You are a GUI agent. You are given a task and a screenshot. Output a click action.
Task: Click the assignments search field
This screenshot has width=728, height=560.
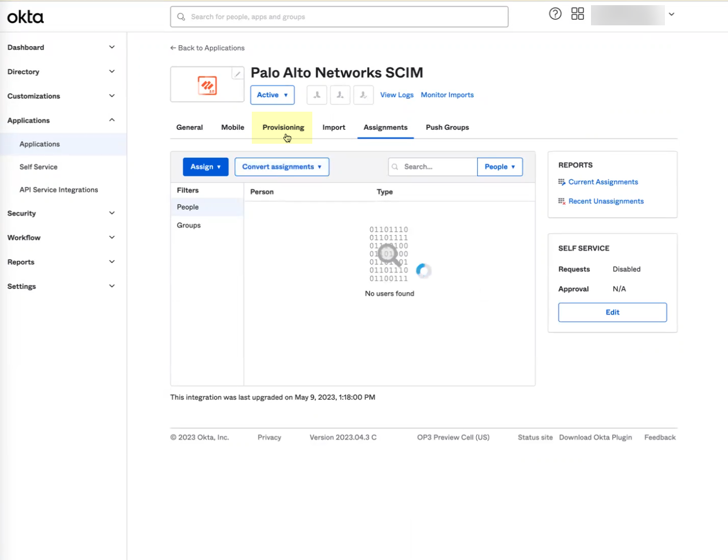(x=437, y=167)
